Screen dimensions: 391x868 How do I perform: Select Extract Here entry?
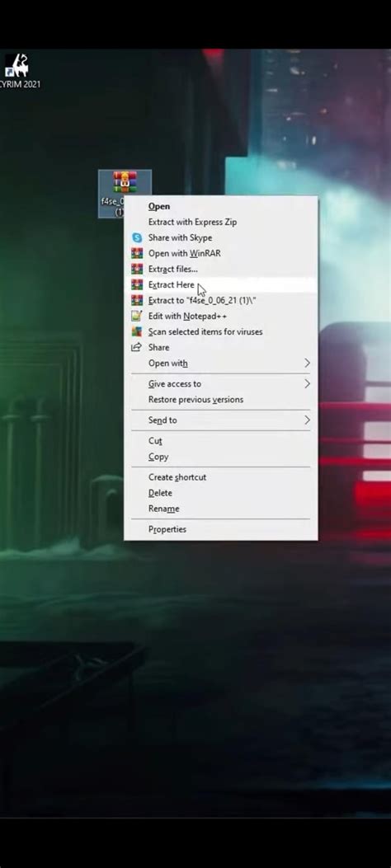[x=171, y=284]
